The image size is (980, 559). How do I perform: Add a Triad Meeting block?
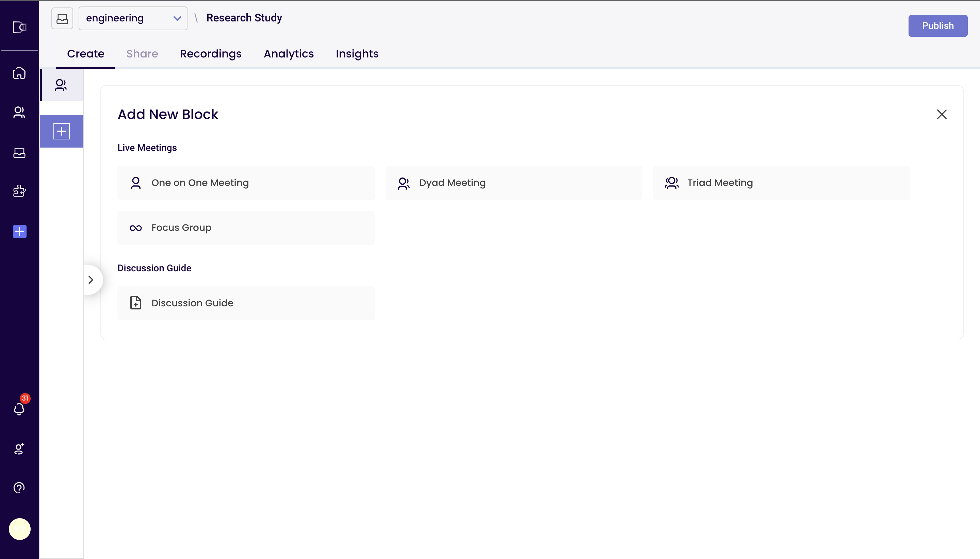(782, 183)
